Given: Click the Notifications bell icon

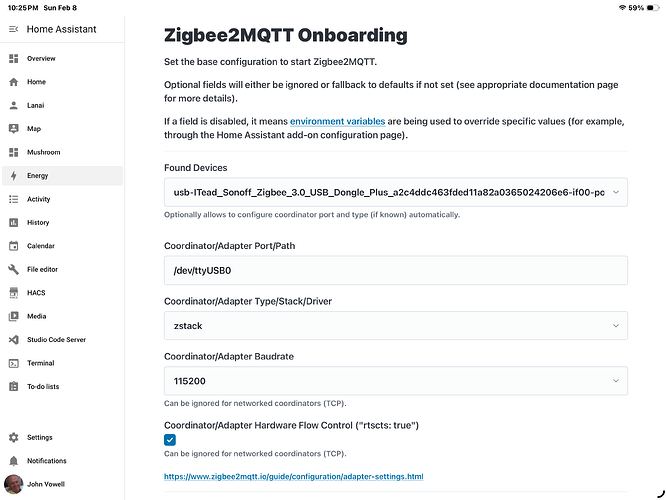Looking at the screenshot, I should [13, 461].
